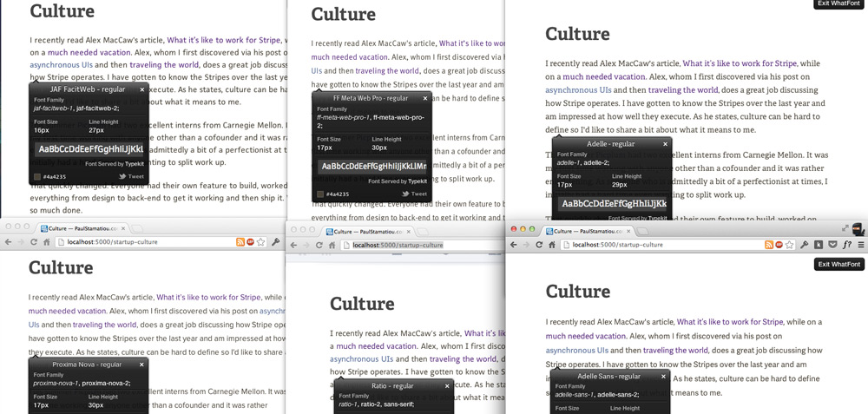Open new tab in Adelle Sans window
This screenshot has width=868, height=414.
[x=644, y=232]
